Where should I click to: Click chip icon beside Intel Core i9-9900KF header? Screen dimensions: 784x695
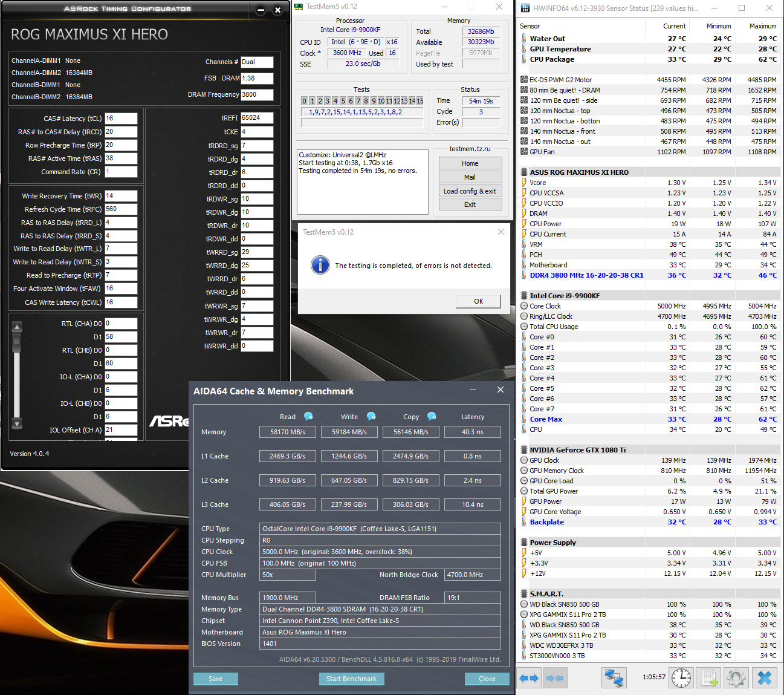point(524,296)
